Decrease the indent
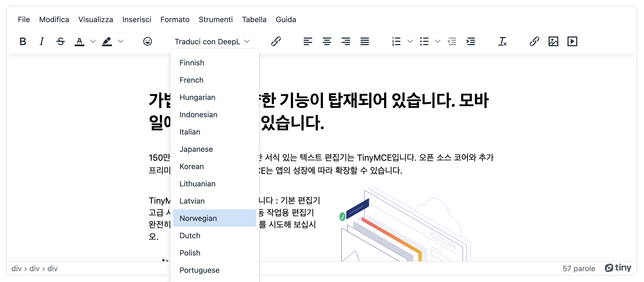 coord(452,42)
